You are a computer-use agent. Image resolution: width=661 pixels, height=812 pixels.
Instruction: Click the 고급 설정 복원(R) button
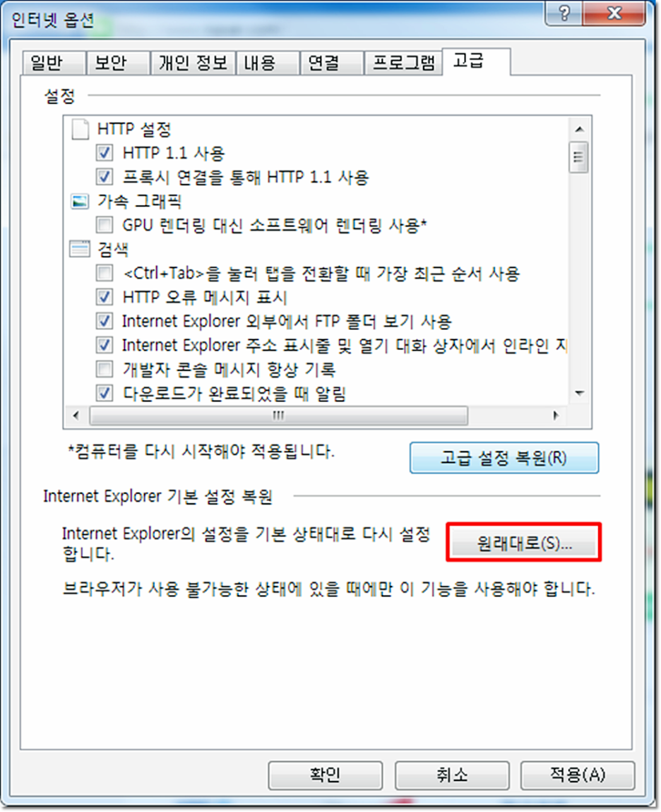point(504,458)
